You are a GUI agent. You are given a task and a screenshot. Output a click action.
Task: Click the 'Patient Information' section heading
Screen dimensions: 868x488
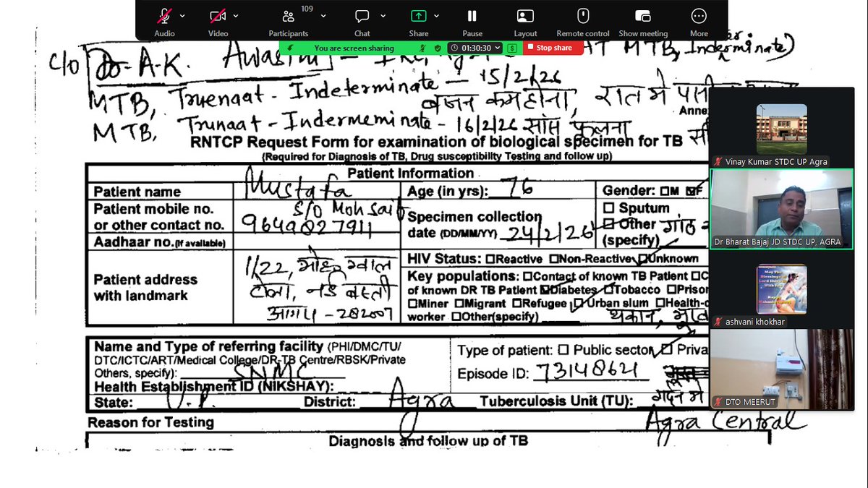click(410, 174)
